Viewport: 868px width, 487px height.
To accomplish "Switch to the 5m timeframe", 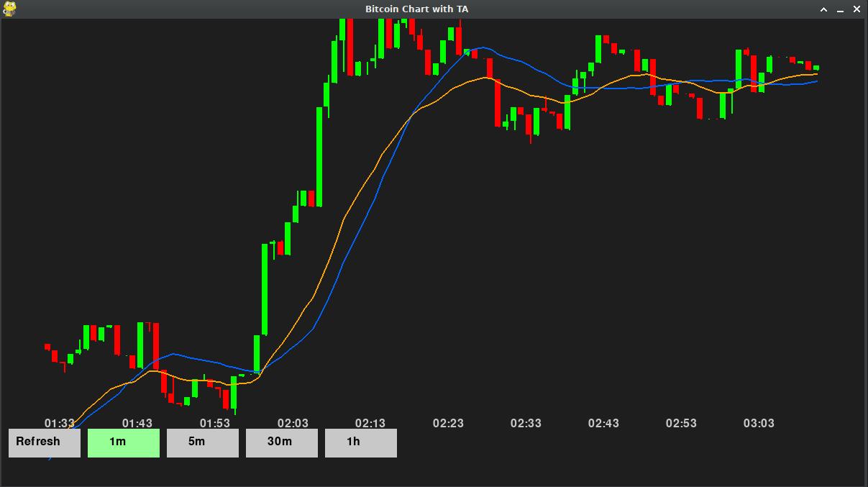I will 203,443.
